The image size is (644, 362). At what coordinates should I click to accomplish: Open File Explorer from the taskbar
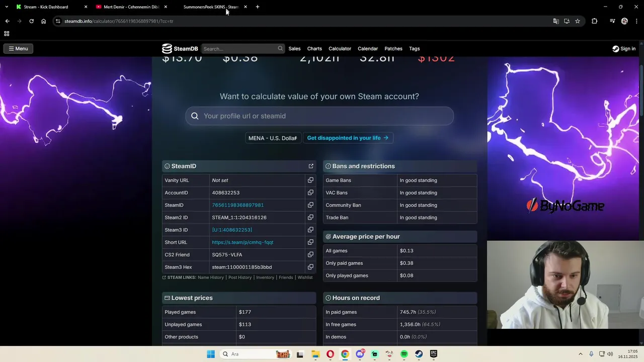pos(315,354)
